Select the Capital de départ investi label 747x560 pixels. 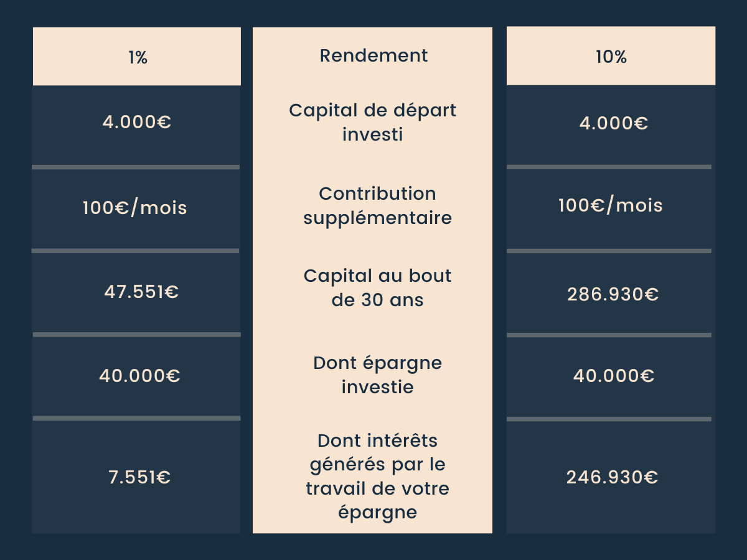click(x=372, y=122)
